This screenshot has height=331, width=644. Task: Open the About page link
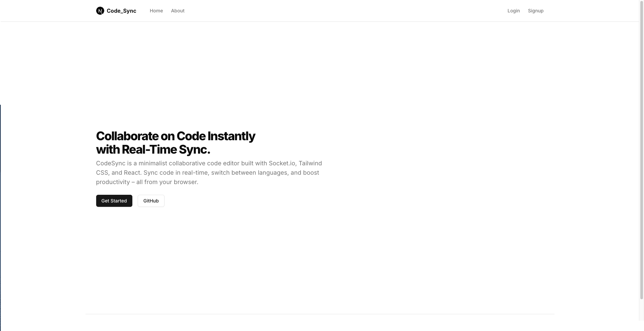click(178, 11)
